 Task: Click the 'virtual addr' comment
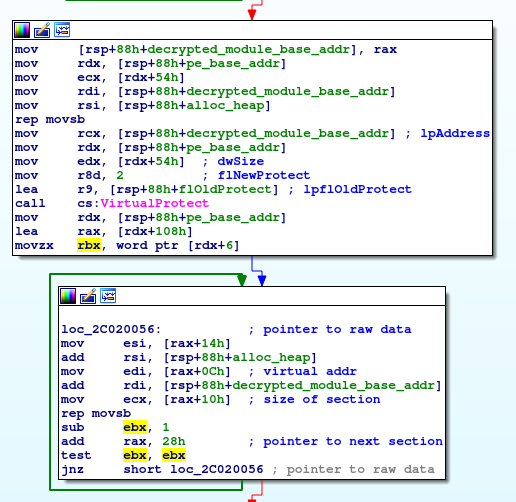[310, 371]
